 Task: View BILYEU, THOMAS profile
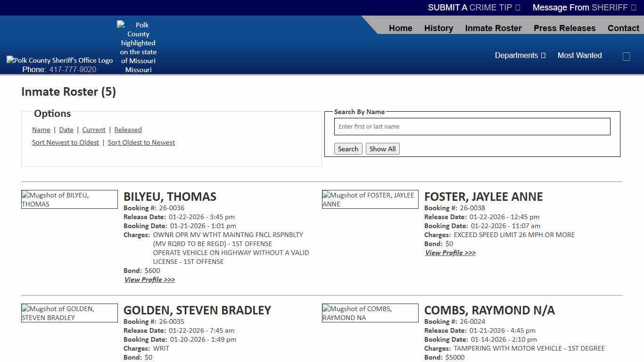(x=149, y=279)
